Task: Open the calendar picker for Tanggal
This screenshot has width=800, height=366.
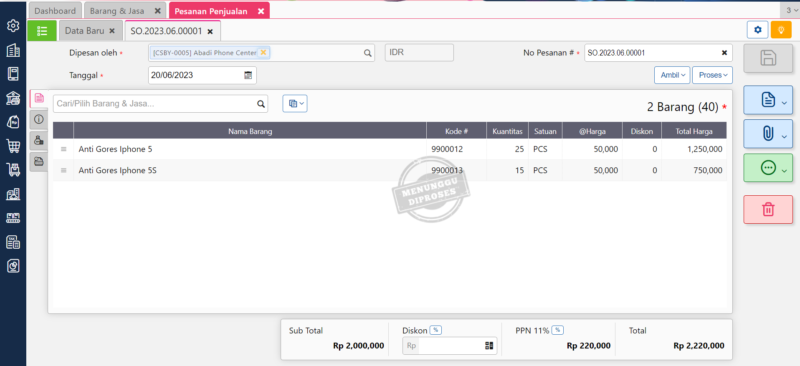Action: 248,75
